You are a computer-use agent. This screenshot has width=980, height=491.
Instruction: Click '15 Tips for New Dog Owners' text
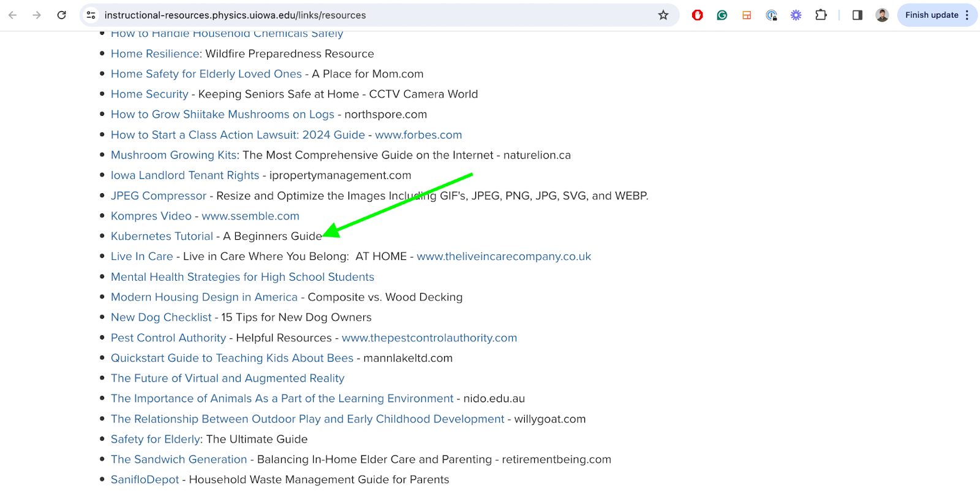click(296, 318)
